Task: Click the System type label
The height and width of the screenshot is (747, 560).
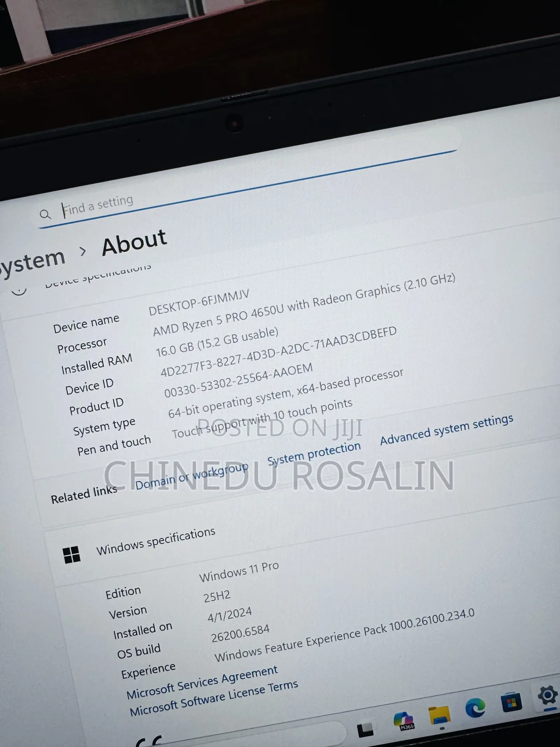Action: (x=104, y=427)
